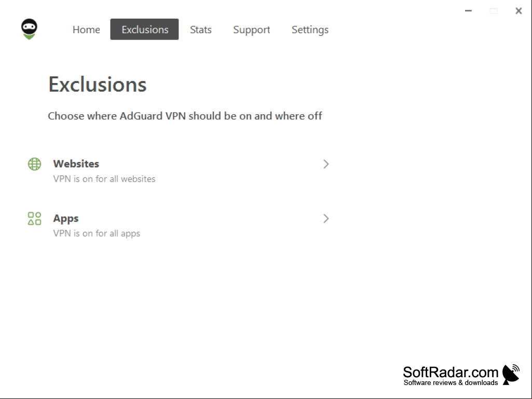Image resolution: width=532 pixels, height=399 pixels.
Task: Minimize the AdGuard VPN window
Action: pyautogui.click(x=468, y=11)
